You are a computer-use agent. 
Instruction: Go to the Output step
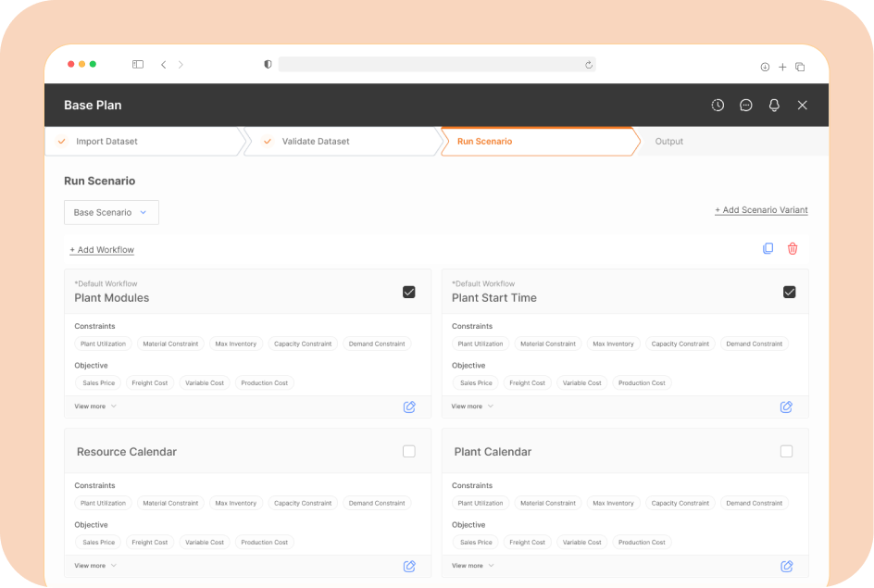coord(668,142)
